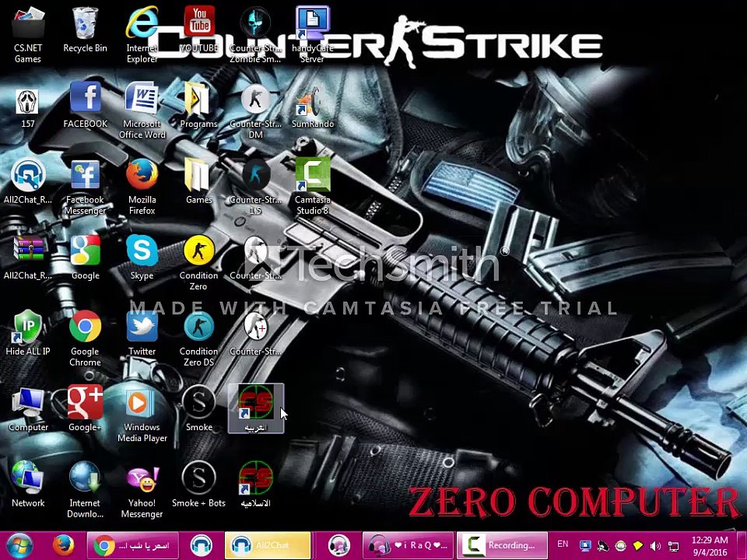Screen dimensions: 747x560
Task: Open Google Chrome from the desktop
Action: pyautogui.click(x=86, y=338)
